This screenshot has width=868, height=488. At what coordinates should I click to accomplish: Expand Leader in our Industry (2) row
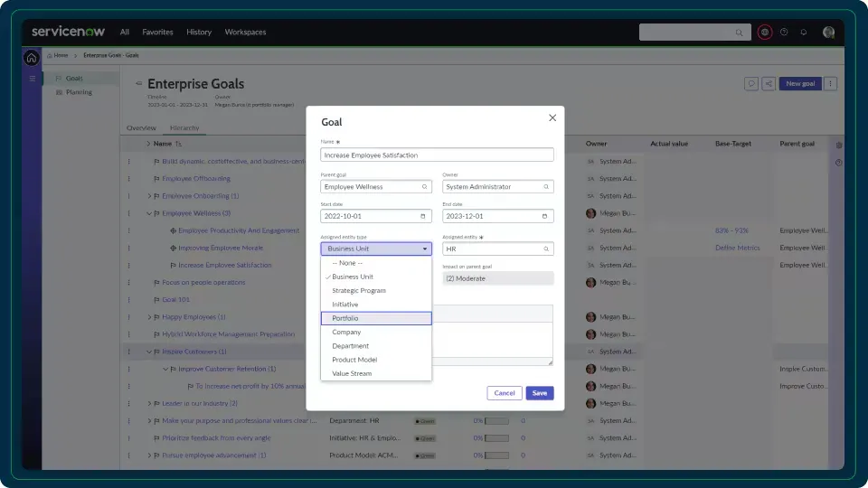click(149, 403)
